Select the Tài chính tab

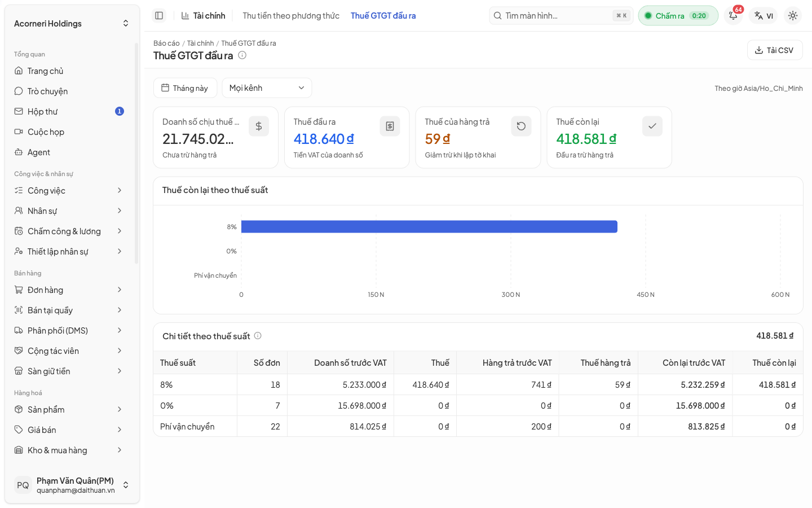(x=203, y=16)
